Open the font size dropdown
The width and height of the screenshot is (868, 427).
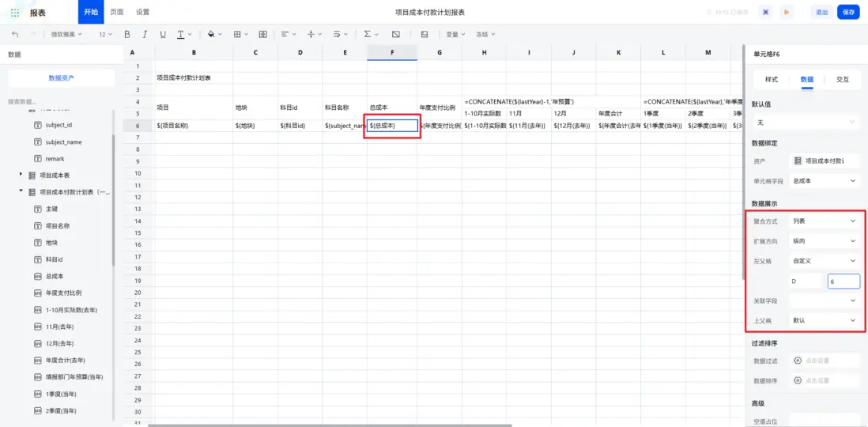coord(105,34)
